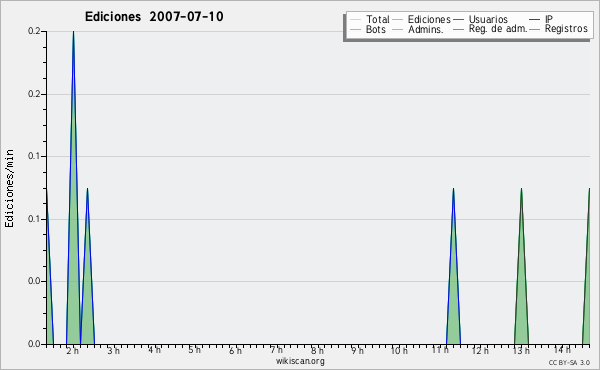Viewport: 600px width, 370px height.
Task: Click the light cyan line swatch beside Total
Action: 355,20
